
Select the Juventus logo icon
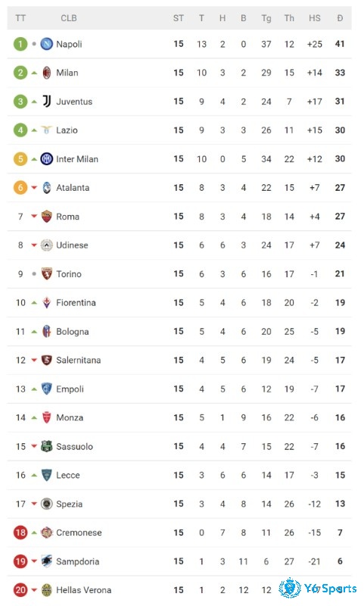click(47, 102)
